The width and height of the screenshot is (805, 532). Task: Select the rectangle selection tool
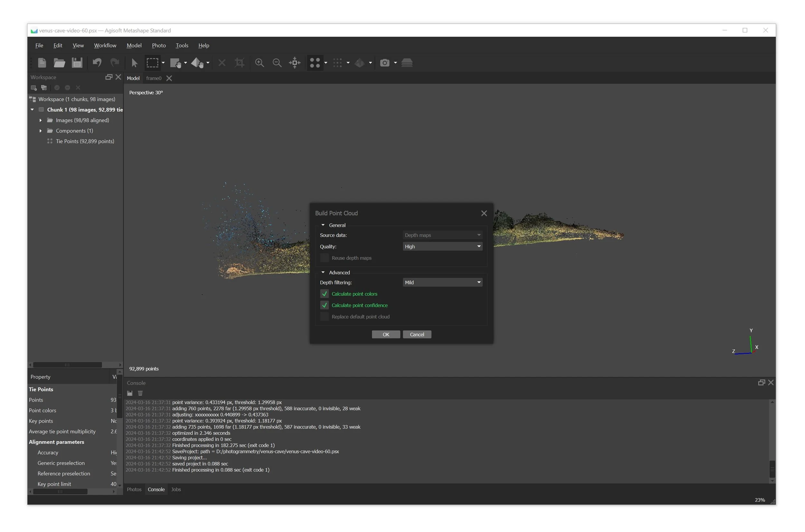pos(153,63)
